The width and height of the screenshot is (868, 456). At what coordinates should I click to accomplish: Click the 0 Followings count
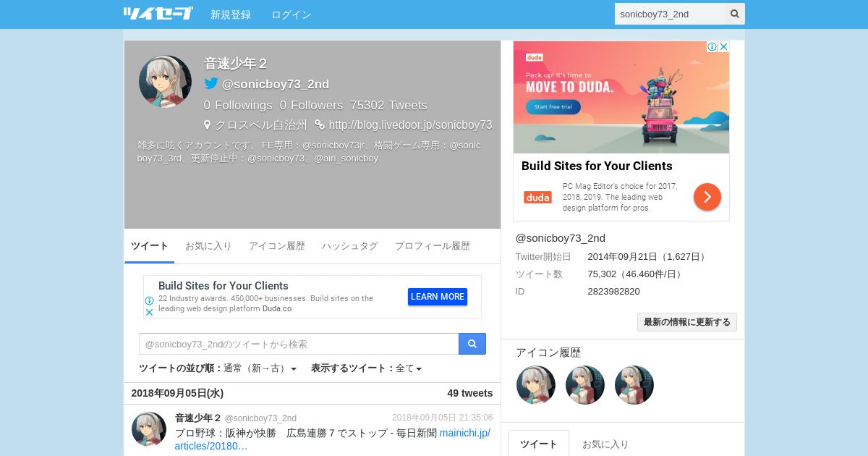[x=238, y=105]
